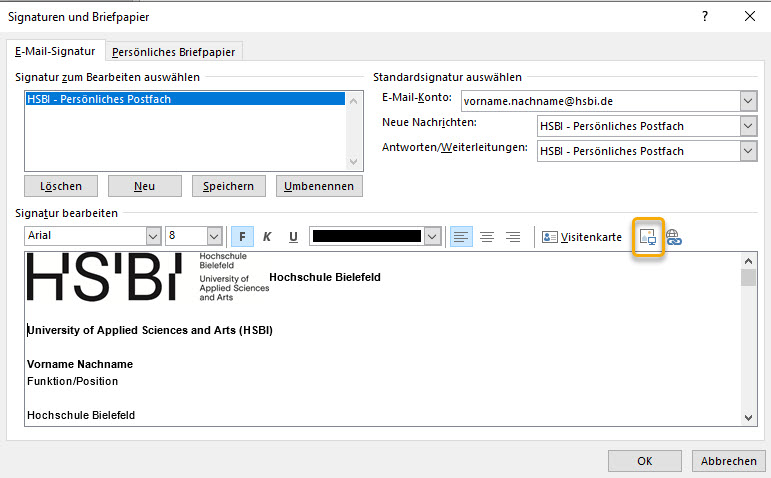
Task: Click the 'Vorname Nachname' line
Action: point(80,364)
